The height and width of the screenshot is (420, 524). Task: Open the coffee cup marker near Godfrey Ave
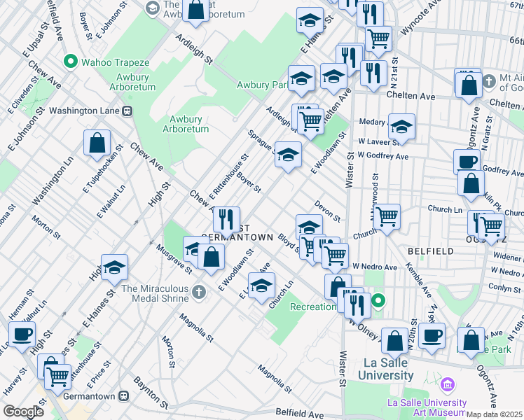point(467,162)
